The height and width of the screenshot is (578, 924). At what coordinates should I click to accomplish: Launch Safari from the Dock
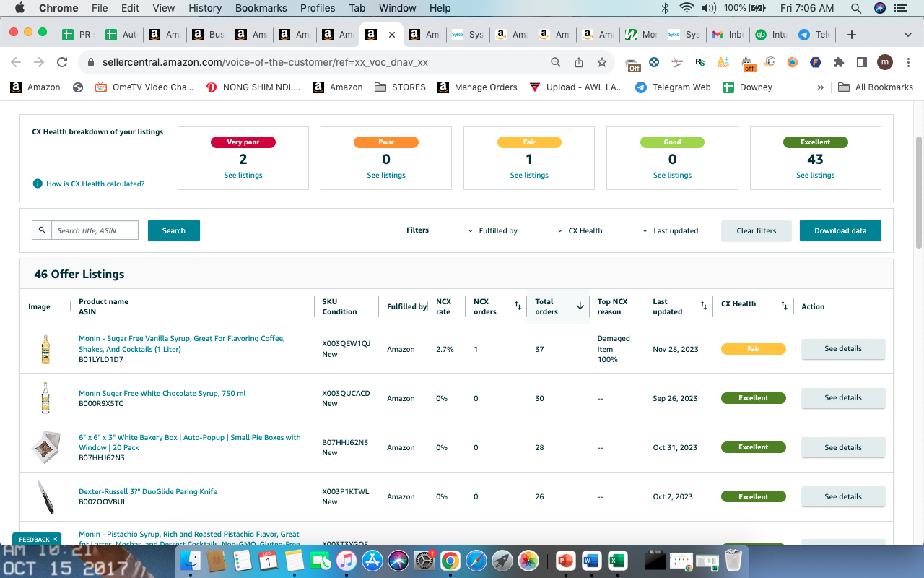click(476, 560)
